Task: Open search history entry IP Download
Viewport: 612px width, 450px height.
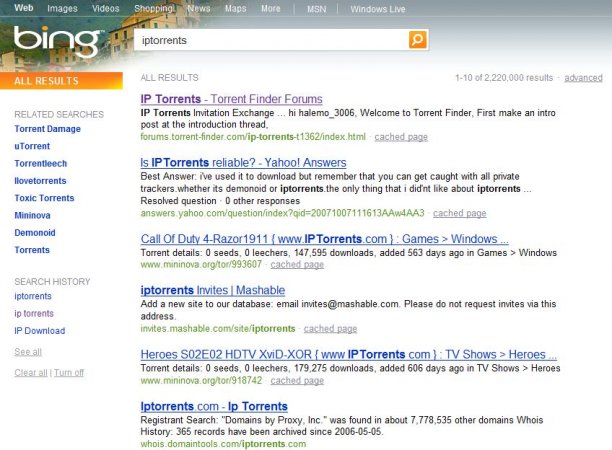Action: point(40,331)
